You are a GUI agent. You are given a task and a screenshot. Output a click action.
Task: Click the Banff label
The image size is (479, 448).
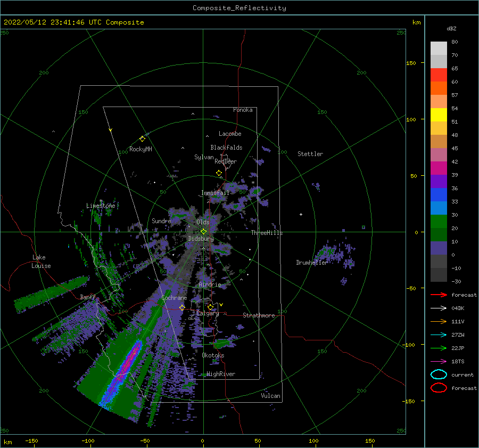pos(88,297)
